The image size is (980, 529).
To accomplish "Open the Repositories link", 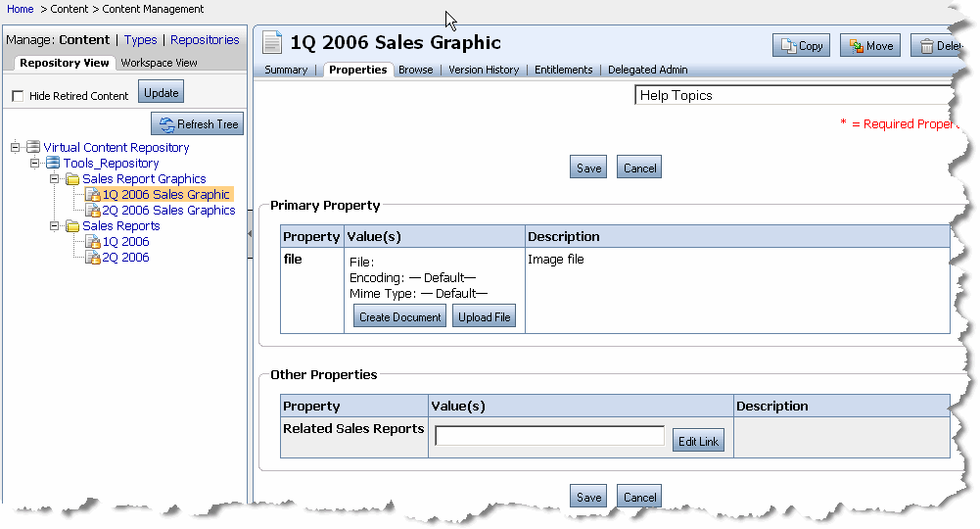I will [x=205, y=40].
